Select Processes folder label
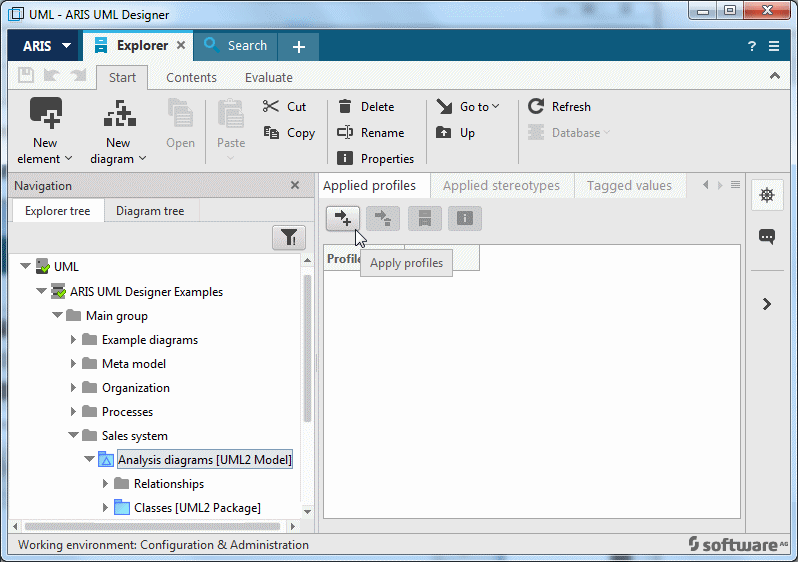Image resolution: width=798 pixels, height=562 pixels. pyautogui.click(x=127, y=412)
